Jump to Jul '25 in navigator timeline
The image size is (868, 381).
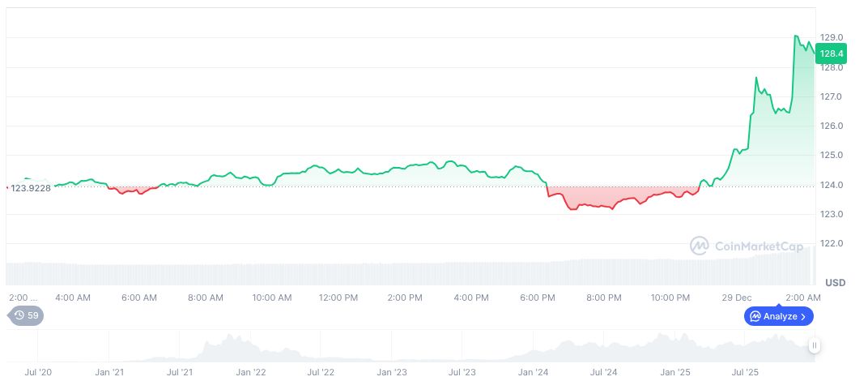(745, 372)
